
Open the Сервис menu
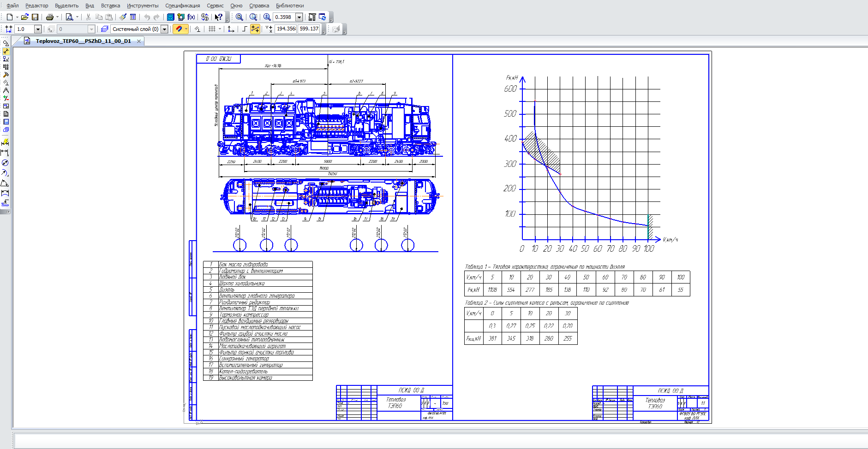[215, 6]
